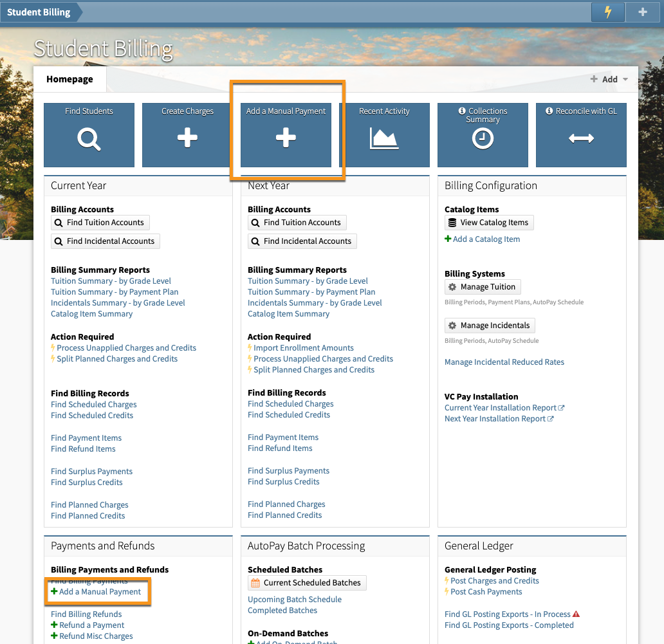Click the Add a Manual Payment tile
Image resolution: width=664 pixels, height=644 pixels.
(x=286, y=135)
